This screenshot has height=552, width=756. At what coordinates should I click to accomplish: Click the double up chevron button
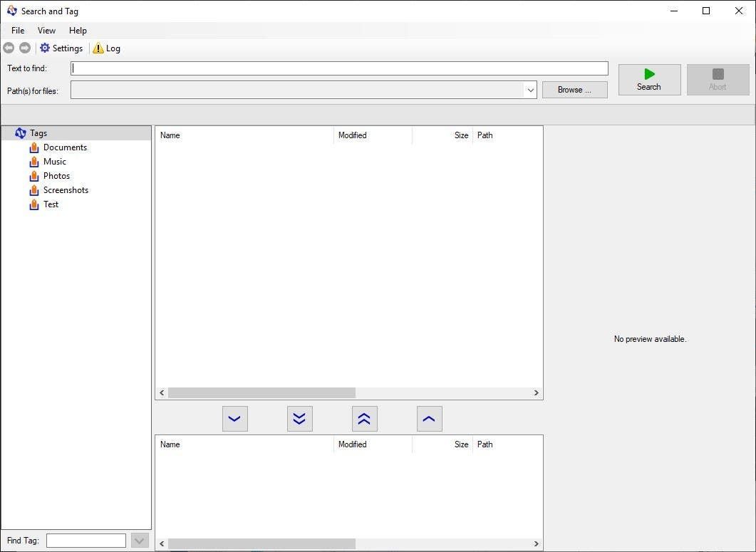[x=365, y=419]
